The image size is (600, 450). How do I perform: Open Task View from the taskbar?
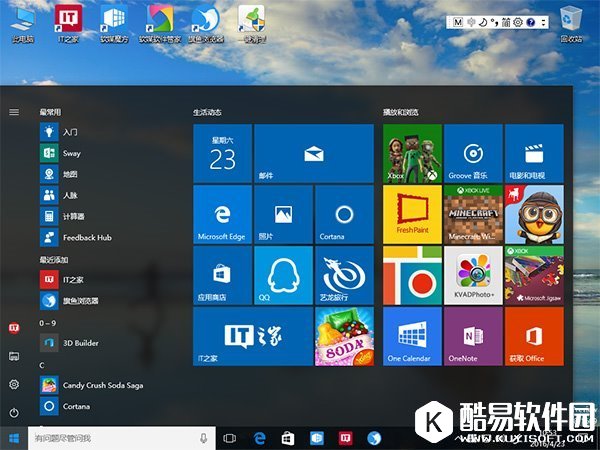230,438
